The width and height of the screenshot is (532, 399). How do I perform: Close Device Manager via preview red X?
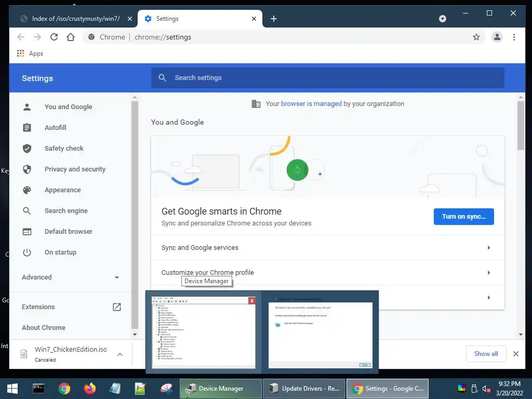tap(252, 301)
